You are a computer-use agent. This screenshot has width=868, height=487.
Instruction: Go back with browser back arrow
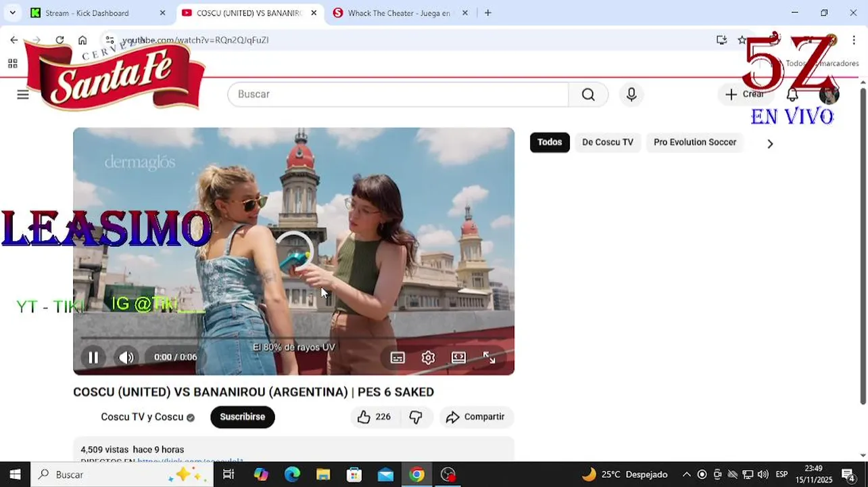[14, 40]
